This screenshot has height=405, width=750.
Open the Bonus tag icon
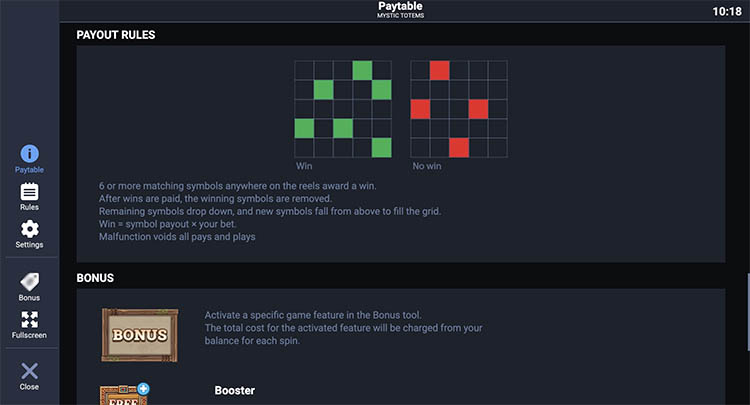pyautogui.click(x=29, y=283)
